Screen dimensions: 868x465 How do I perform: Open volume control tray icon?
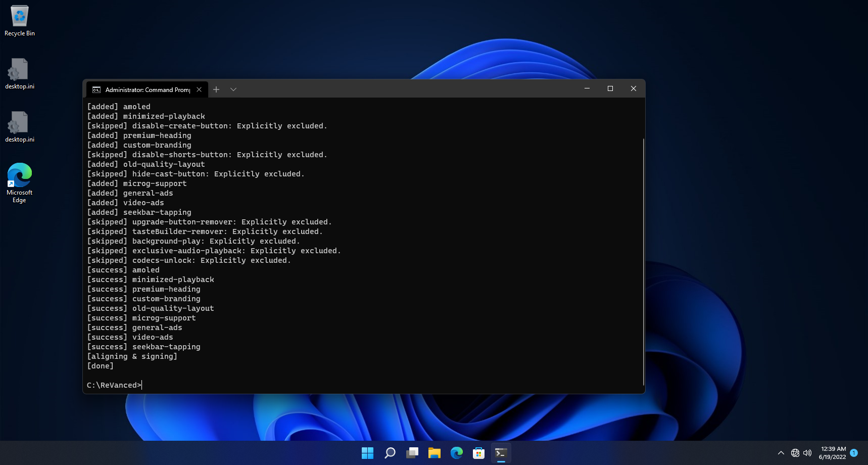tap(807, 453)
